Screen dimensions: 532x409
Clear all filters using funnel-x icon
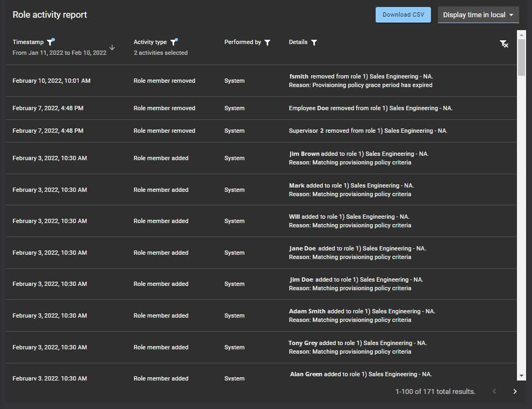pyautogui.click(x=504, y=44)
